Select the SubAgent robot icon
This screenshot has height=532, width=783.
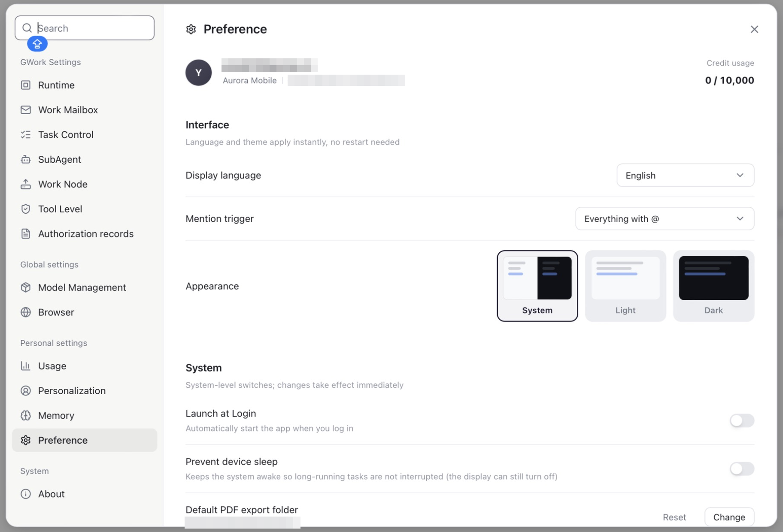[26, 160]
